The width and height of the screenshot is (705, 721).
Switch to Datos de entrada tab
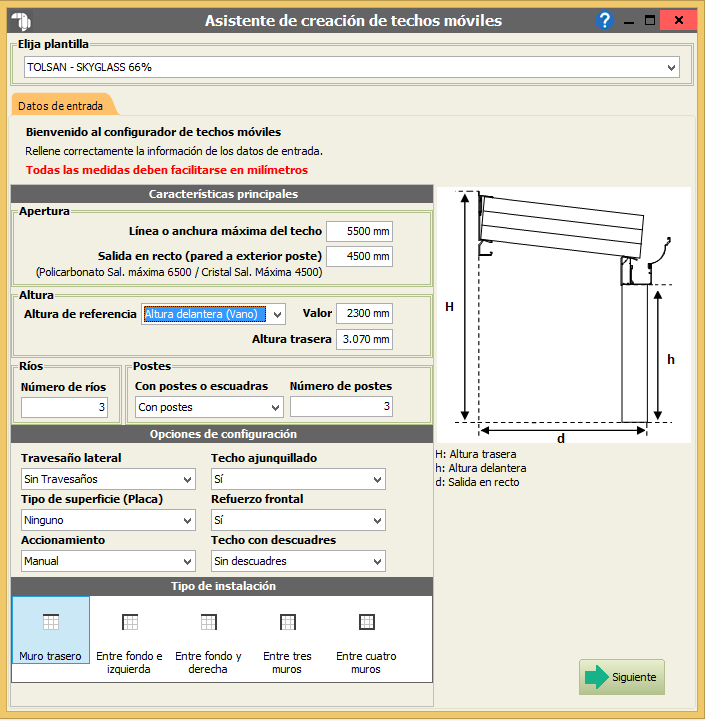[x=61, y=106]
